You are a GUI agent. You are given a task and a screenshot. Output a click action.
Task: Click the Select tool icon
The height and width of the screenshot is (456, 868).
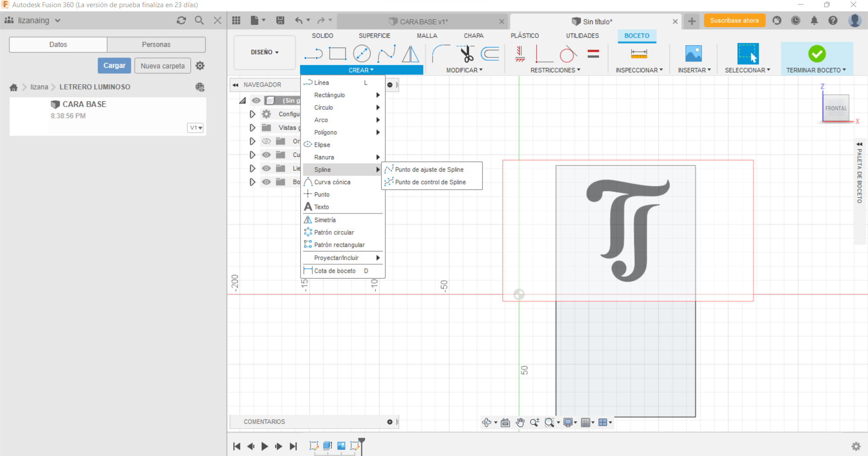click(748, 54)
